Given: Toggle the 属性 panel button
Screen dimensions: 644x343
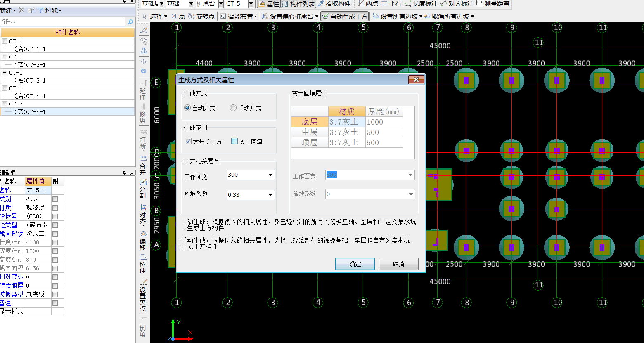Looking at the screenshot, I should tap(268, 4).
